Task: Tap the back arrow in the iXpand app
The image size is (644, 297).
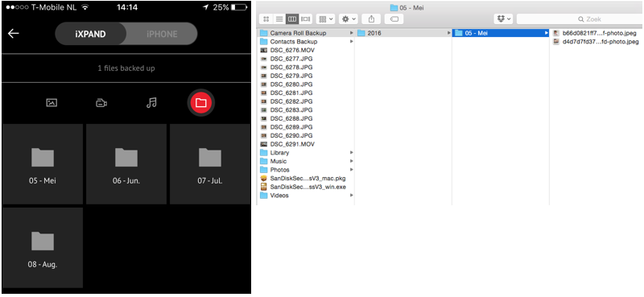Action: tap(14, 34)
